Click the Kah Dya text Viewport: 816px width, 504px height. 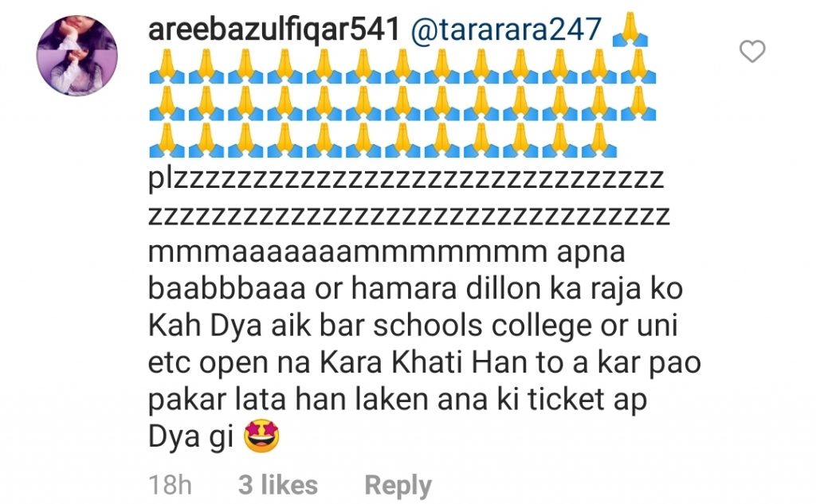[205, 327]
